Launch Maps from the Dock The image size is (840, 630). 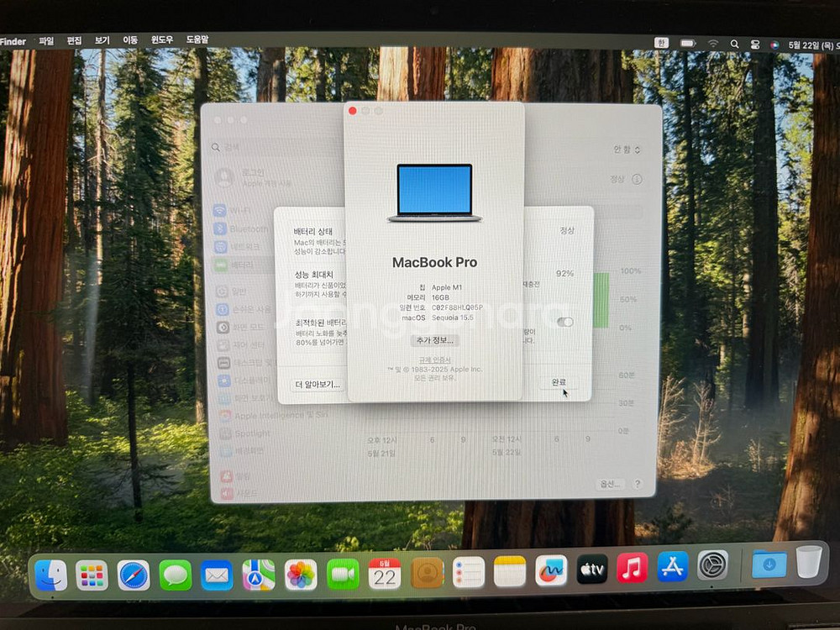point(259,575)
